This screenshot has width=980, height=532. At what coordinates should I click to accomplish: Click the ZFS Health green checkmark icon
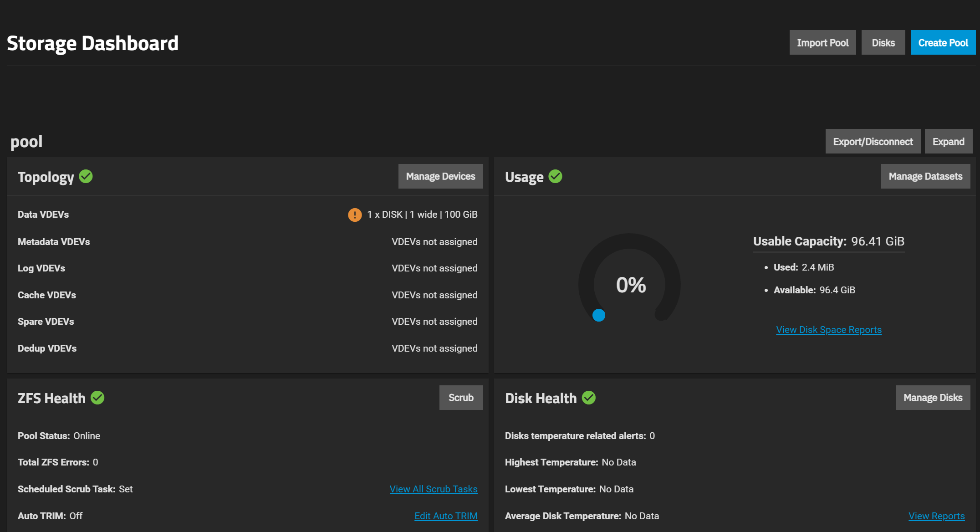click(x=97, y=398)
